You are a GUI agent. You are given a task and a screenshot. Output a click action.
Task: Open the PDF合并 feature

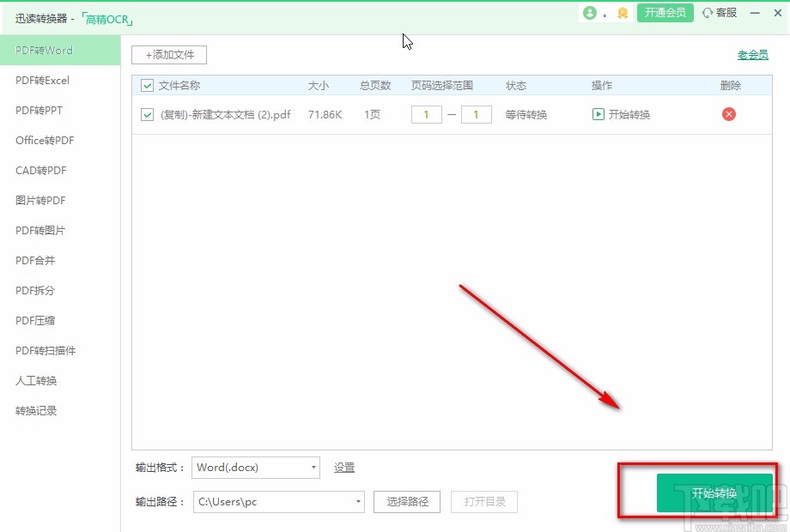coord(34,261)
